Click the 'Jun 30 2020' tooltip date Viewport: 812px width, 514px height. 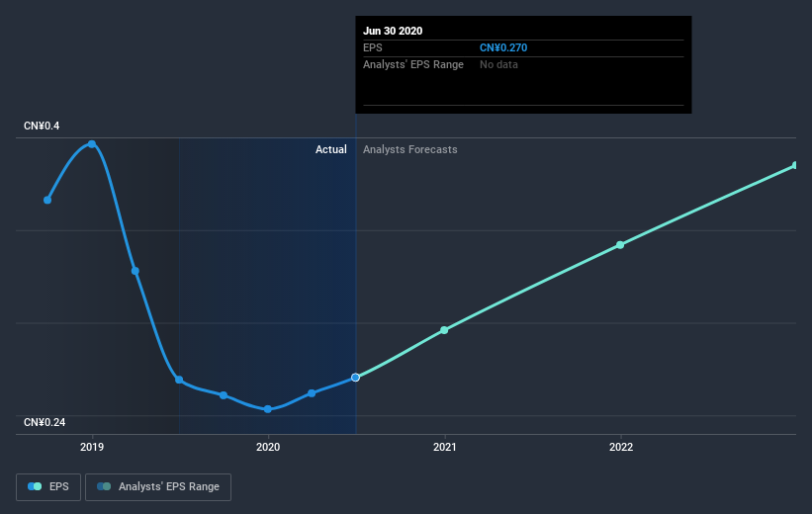pyautogui.click(x=393, y=31)
